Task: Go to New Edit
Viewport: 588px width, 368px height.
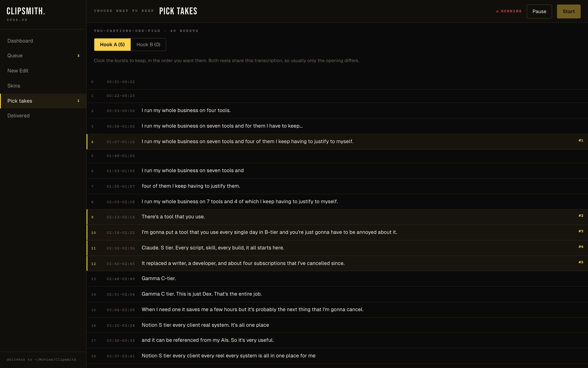Action: point(43,71)
